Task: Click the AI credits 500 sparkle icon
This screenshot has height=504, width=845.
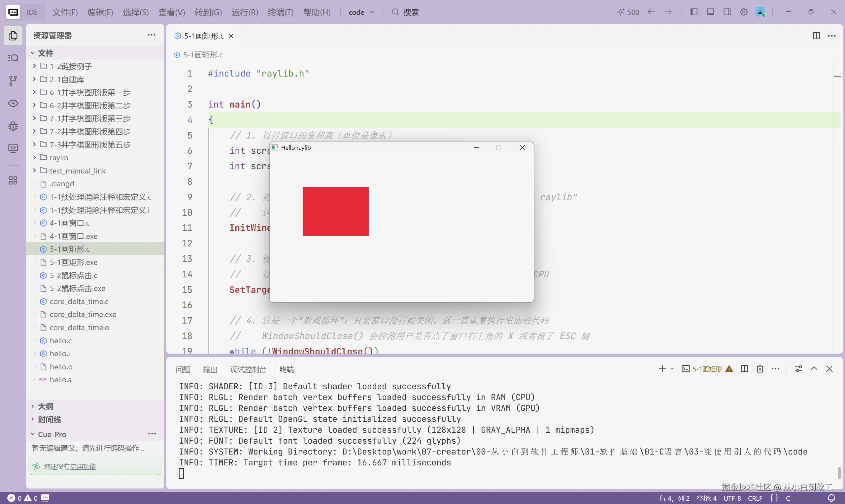Action: coord(628,12)
